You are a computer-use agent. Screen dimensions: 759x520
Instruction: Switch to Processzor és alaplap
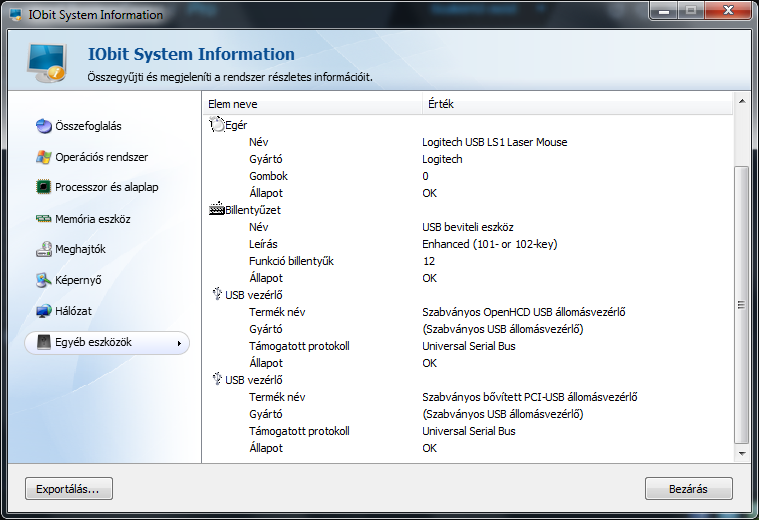(106, 187)
